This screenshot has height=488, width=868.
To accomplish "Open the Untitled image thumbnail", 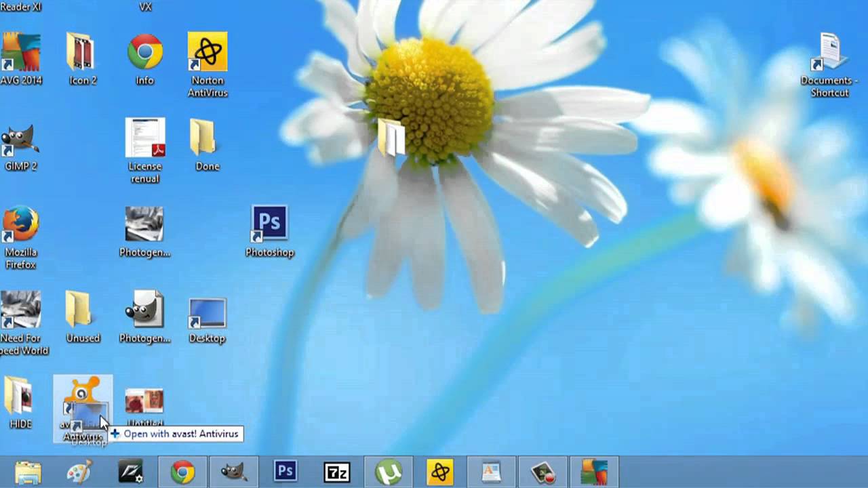I will pos(144,399).
